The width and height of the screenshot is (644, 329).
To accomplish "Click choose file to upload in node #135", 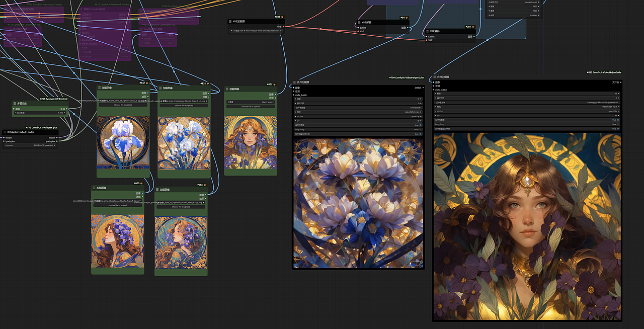I will (x=184, y=106).
